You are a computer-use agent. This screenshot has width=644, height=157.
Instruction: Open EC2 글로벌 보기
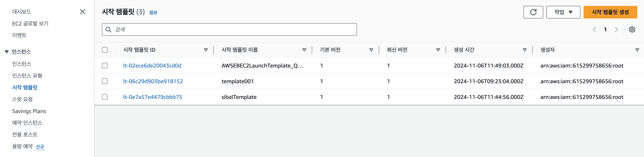(x=30, y=23)
